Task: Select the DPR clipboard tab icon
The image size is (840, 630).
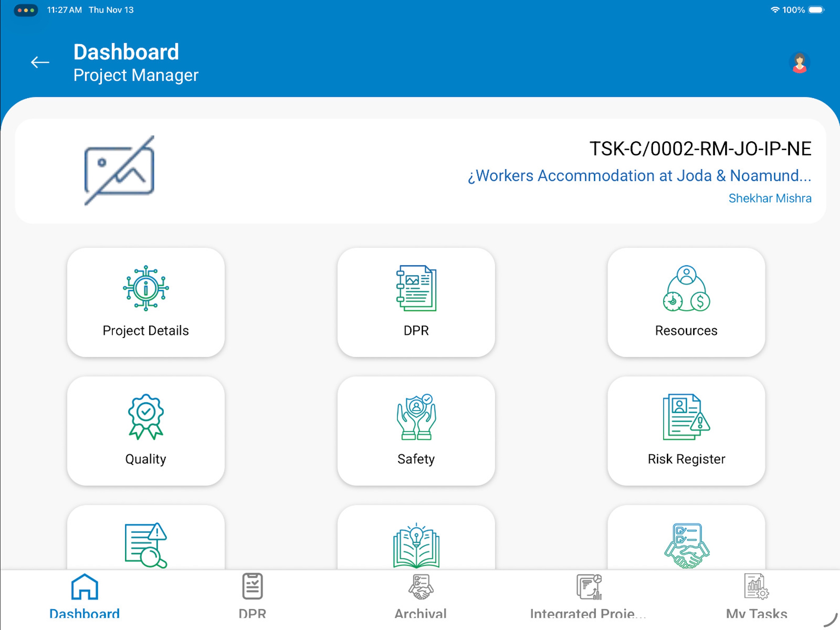Action: 252,586
